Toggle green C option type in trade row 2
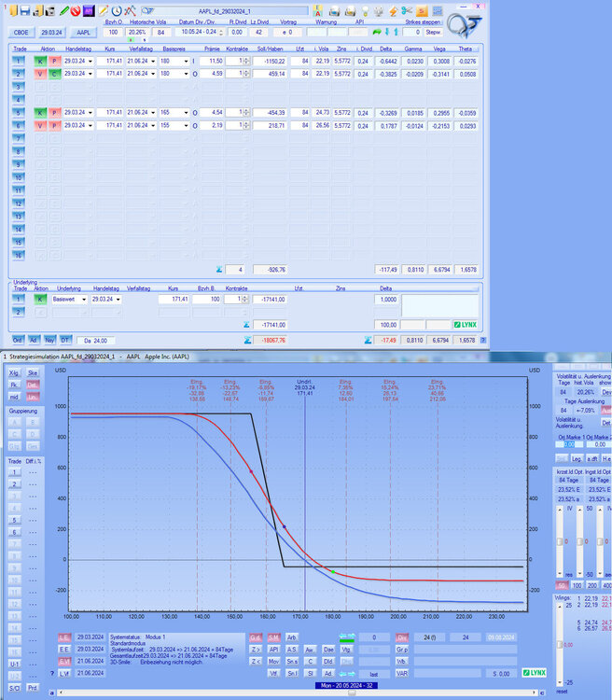The image size is (612, 700). pos(54,74)
